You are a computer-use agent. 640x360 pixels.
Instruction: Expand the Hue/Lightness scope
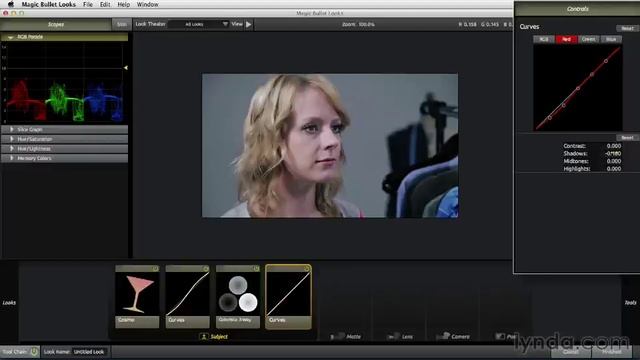point(11,149)
